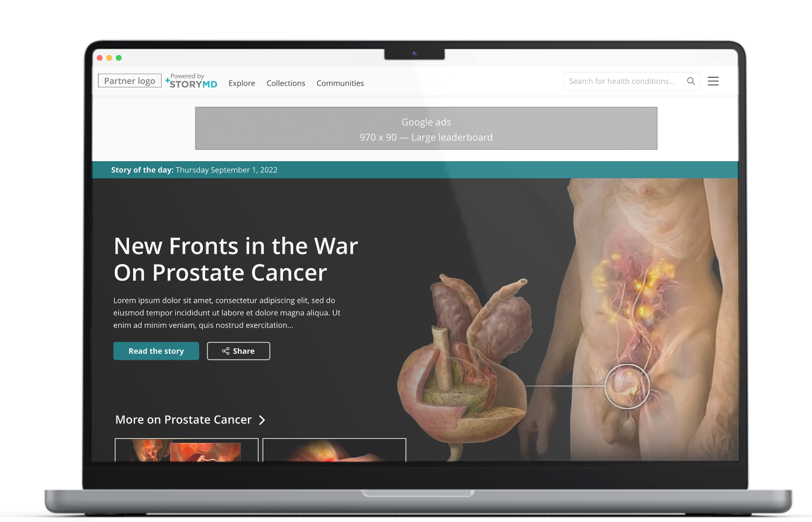Open the first related story thumbnail
The height and width of the screenshot is (522, 812).
[186, 450]
